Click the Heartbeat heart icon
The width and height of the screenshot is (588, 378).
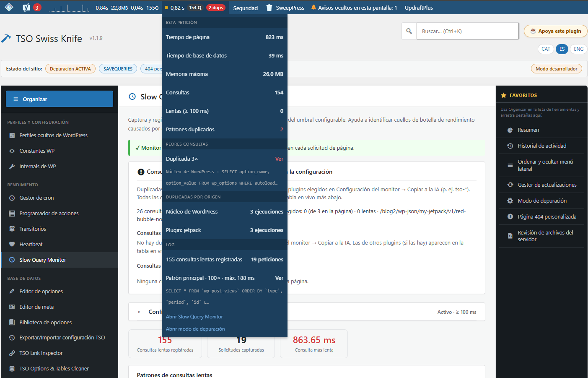coord(12,245)
